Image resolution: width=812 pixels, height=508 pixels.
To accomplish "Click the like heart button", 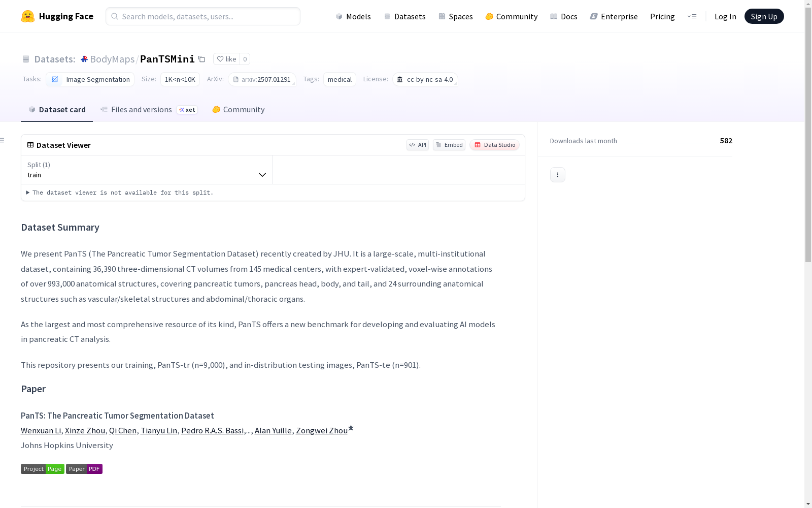I will pyautogui.click(x=226, y=59).
